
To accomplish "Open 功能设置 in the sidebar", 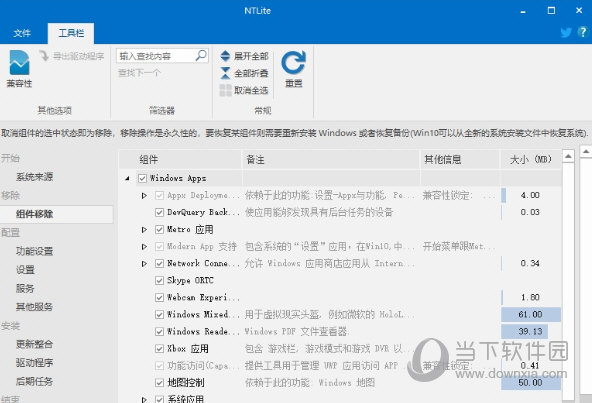I will point(34,251).
